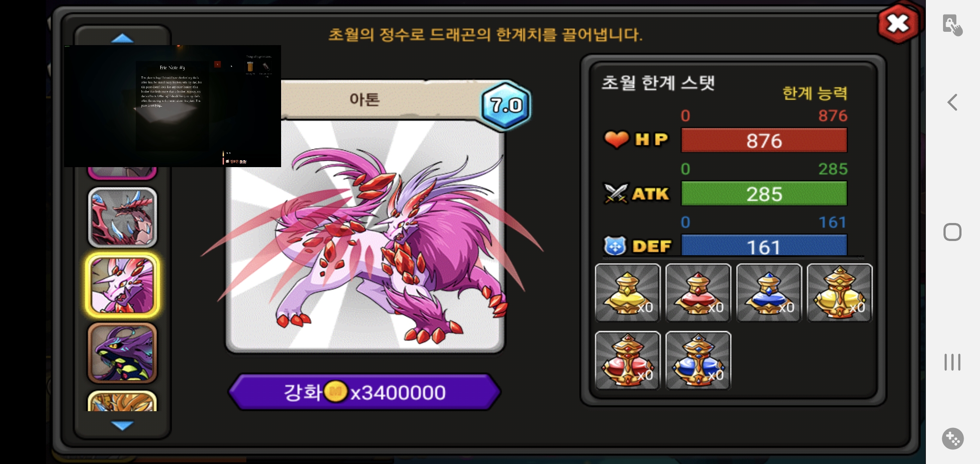Tap the 7.0 grade hexagon badge
980x464 pixels.
pyautogui.click(x=506, y=105)
